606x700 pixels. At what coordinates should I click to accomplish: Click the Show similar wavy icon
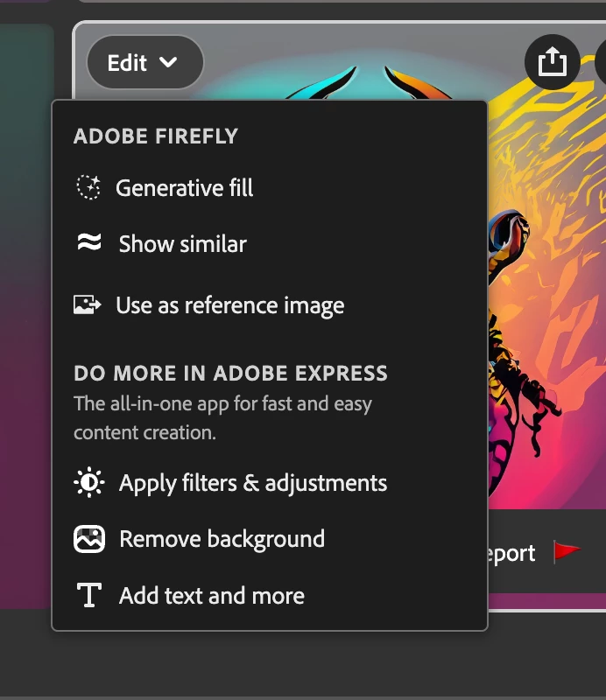coord(89,243)
